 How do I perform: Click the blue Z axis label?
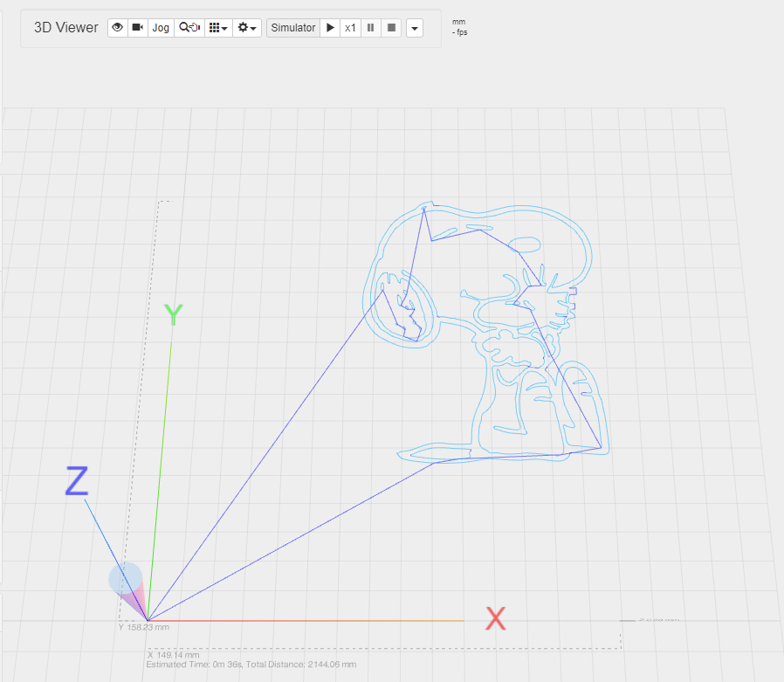(x=77, y=480)
